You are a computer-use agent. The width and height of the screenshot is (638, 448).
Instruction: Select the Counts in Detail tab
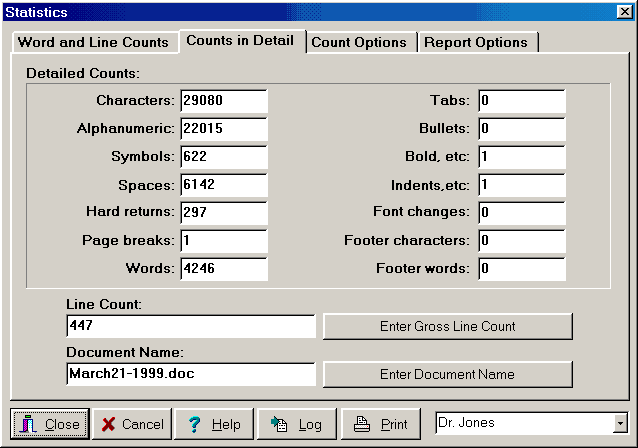240,40
